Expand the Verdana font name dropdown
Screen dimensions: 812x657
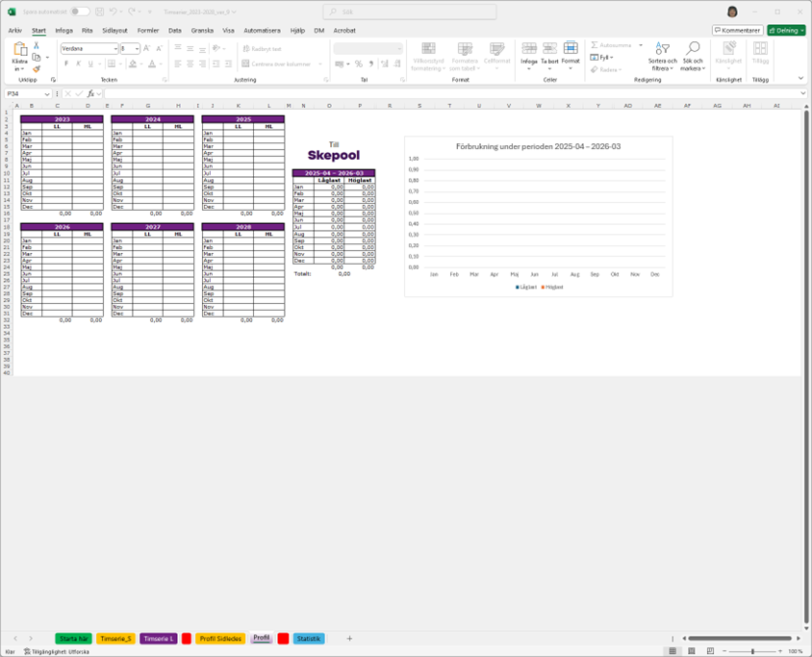(x=115, y=49)
